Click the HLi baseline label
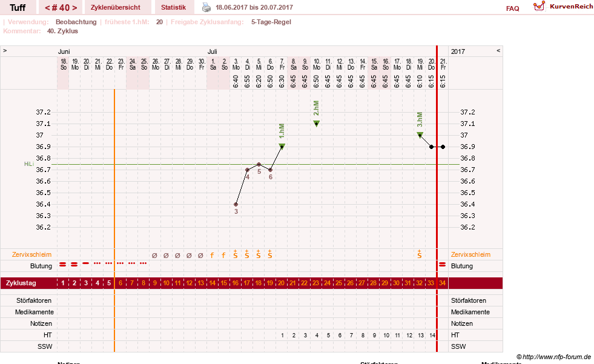 coord(29,164)
